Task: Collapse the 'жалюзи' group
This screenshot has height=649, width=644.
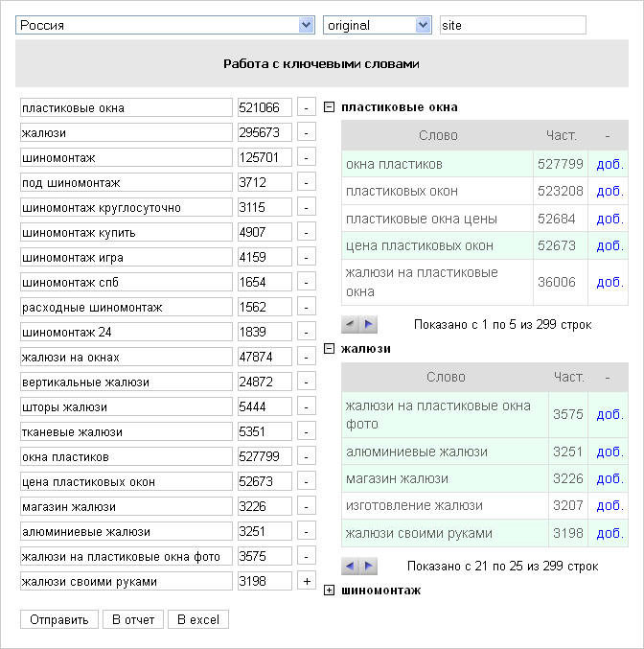Action: 330,349
